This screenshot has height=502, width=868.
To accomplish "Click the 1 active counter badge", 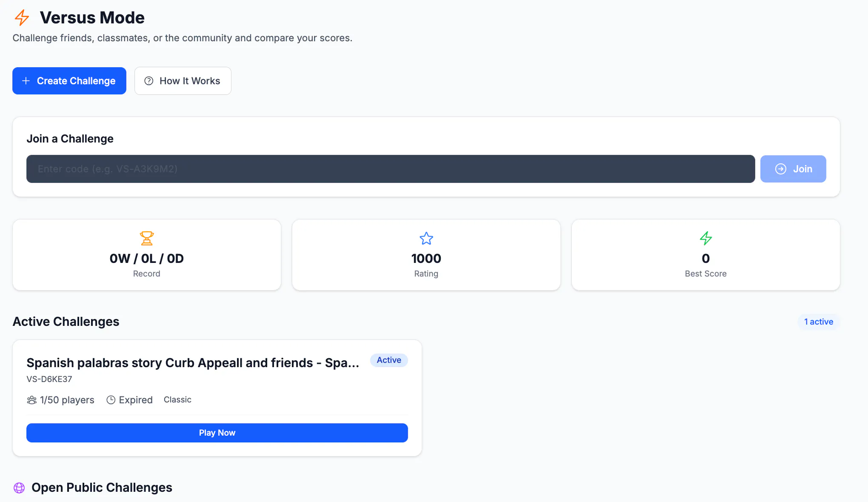I will 819,322.
